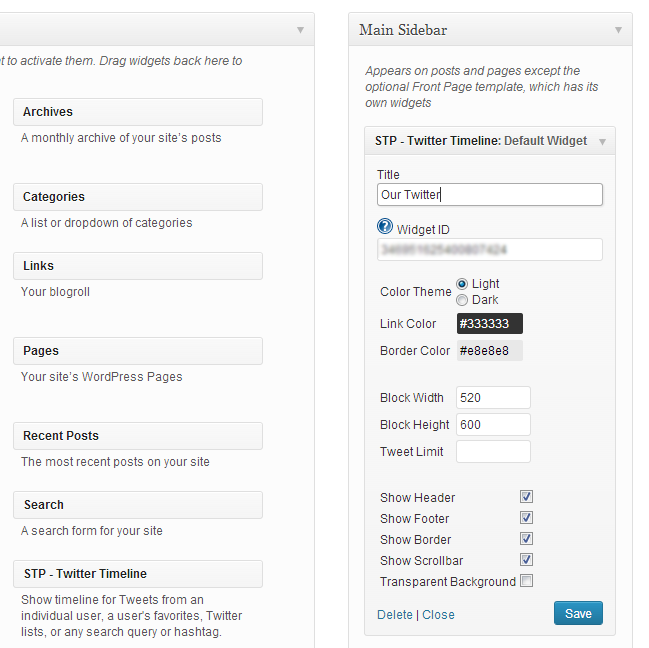Toggle the Show Scrollbar checkbox

tap(526, 560)
